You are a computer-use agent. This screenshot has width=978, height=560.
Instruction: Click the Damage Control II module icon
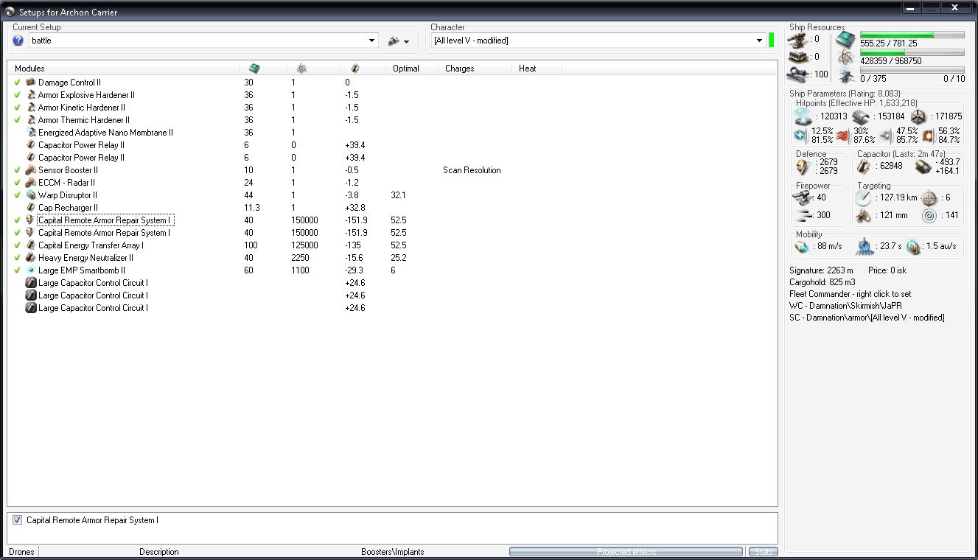point(31,83)
